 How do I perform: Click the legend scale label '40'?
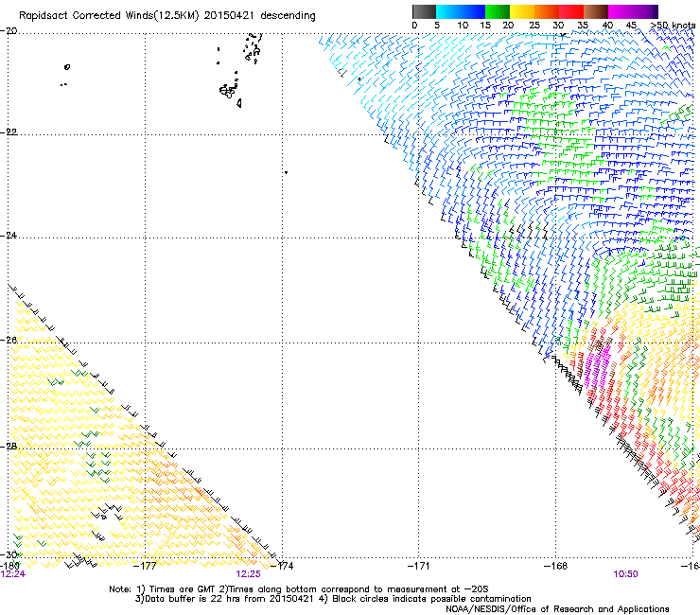pyautogui.click(x=607, y=26)
